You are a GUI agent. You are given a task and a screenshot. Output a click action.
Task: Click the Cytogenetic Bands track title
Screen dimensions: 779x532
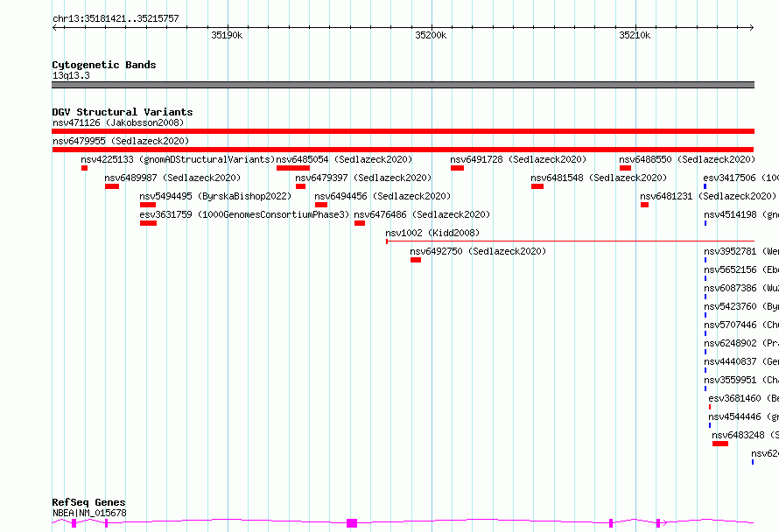(x=104, y=65)
